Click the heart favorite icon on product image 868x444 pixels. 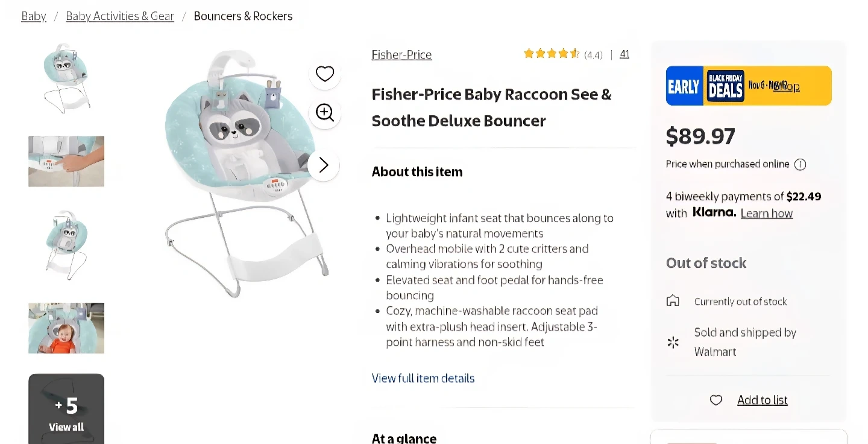click(x=325, y=74)
